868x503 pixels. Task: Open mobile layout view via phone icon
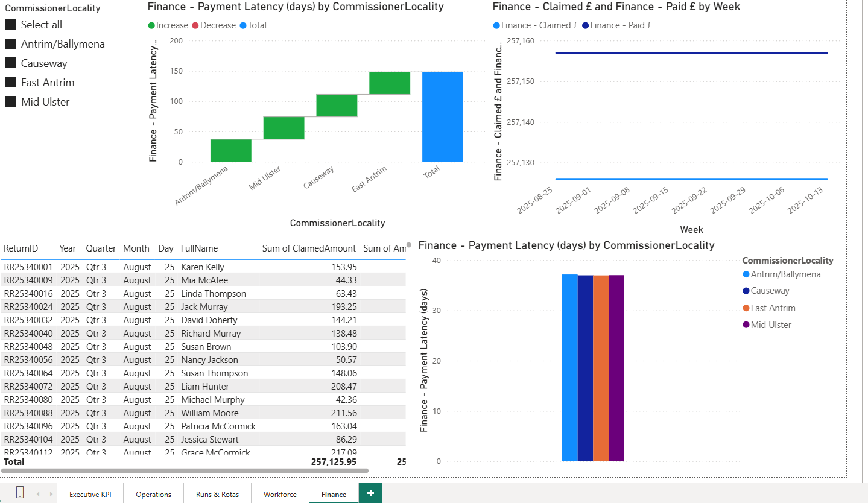coord(20,493)
